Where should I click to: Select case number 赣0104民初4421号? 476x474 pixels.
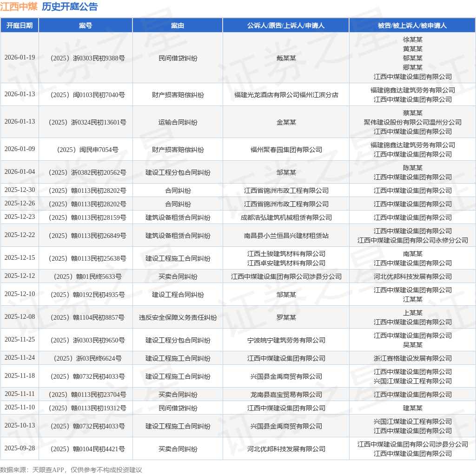pos(87,449)
